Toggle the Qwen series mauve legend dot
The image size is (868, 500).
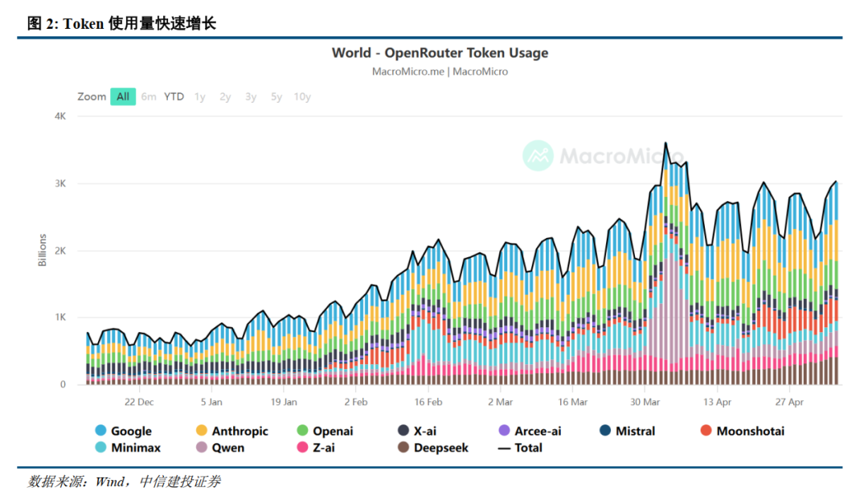[202, 447]
